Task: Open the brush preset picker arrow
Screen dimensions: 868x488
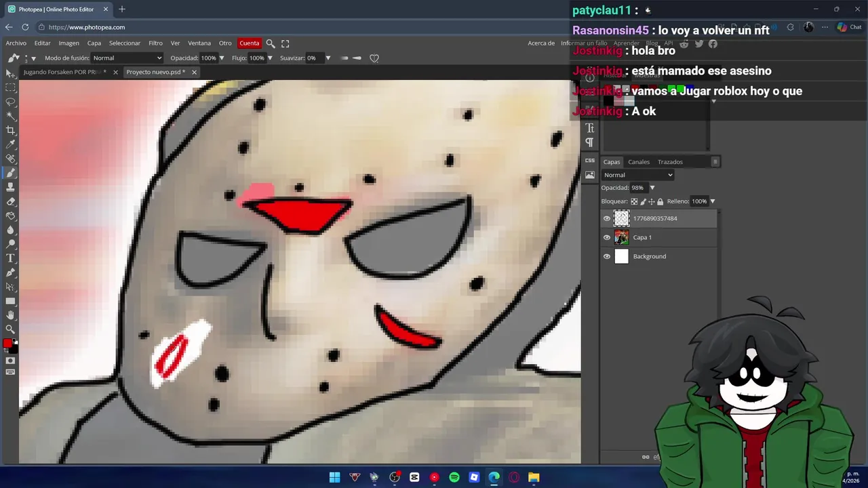Action: point(33,59)
